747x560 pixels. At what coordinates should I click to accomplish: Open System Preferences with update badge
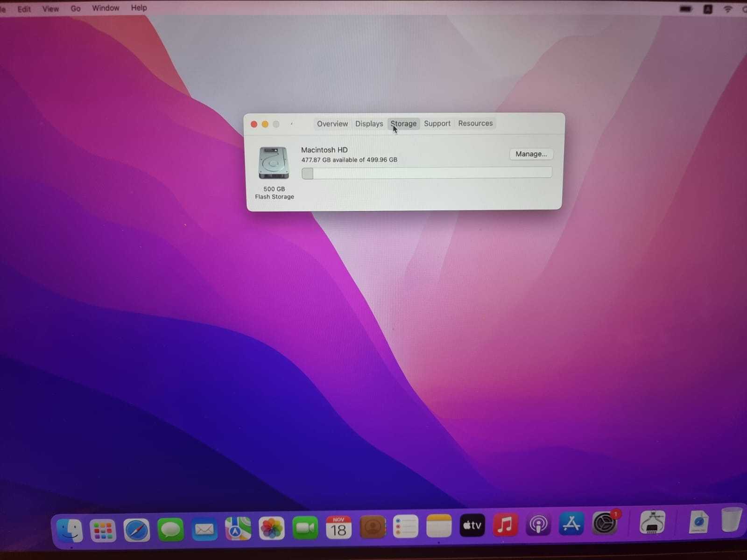coord(605,524)
